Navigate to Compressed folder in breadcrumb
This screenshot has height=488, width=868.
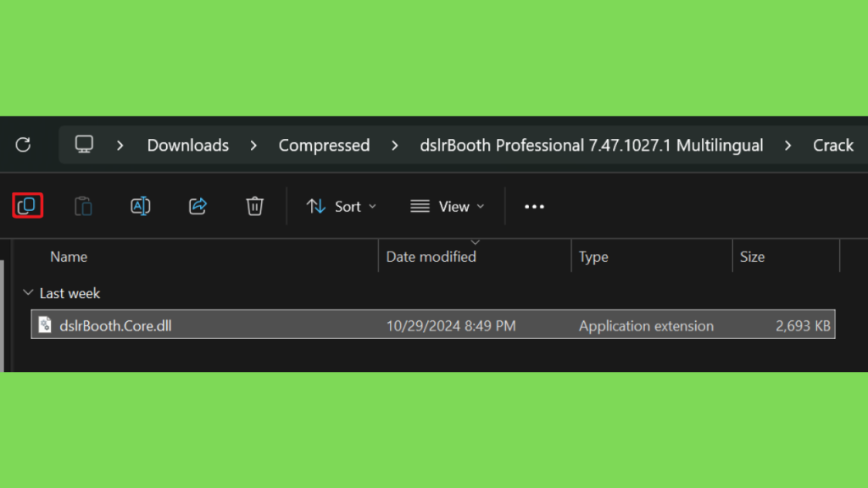coord(324,145)
